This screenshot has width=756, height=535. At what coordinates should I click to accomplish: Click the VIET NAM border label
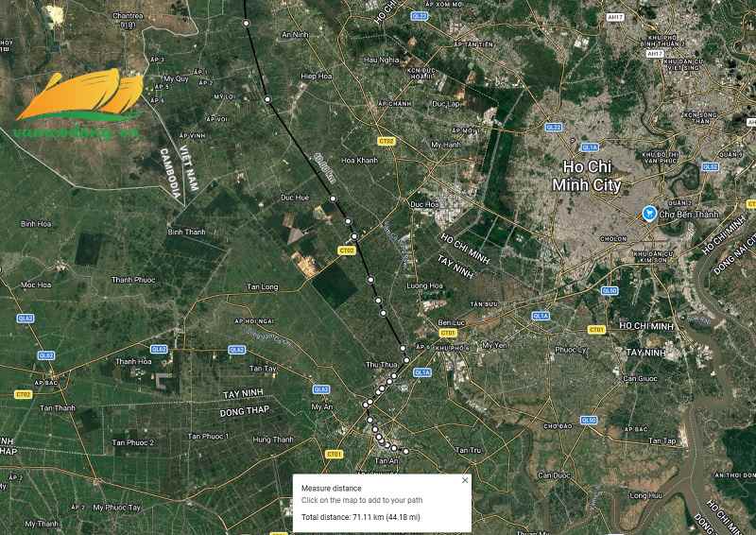(x=188, y=168)
